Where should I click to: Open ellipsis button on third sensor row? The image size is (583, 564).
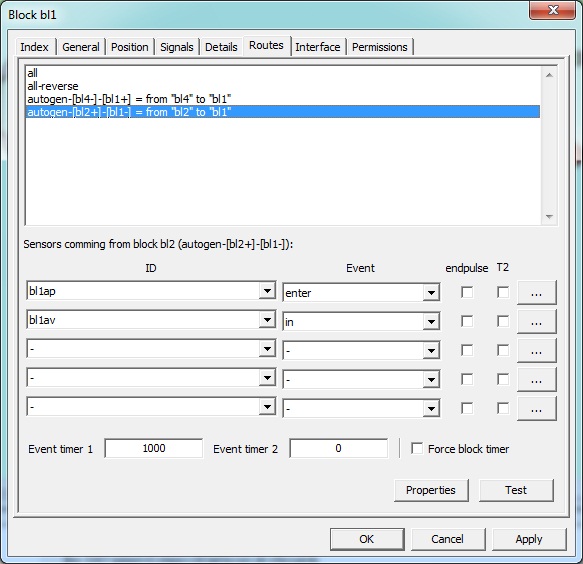pyautogui.click(x=537, y=351)
